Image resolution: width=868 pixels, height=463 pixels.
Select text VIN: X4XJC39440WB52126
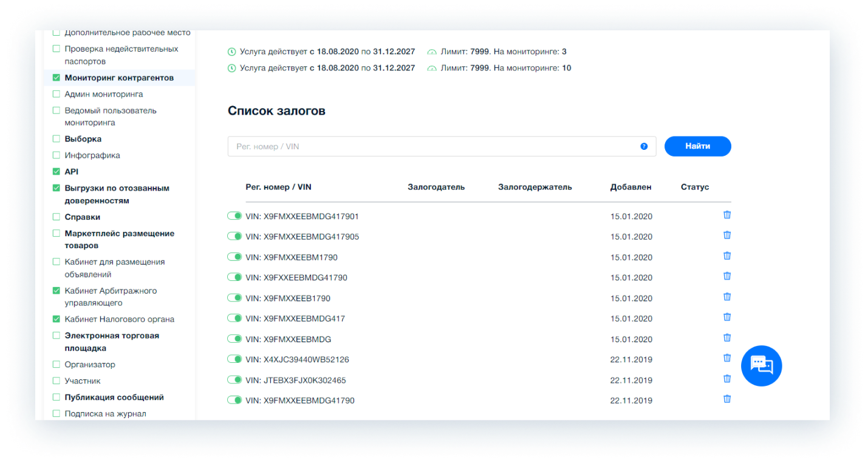click(297, 360)
